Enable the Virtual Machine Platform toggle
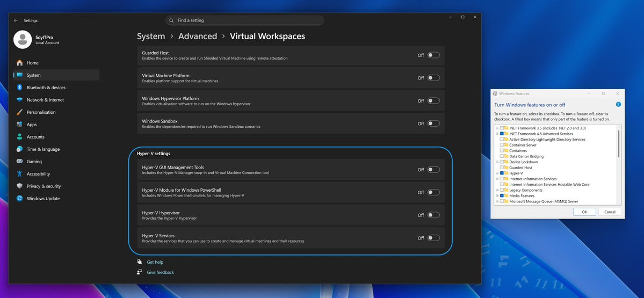The height and width of the screenshot is (298, 644). coord(433,78)
